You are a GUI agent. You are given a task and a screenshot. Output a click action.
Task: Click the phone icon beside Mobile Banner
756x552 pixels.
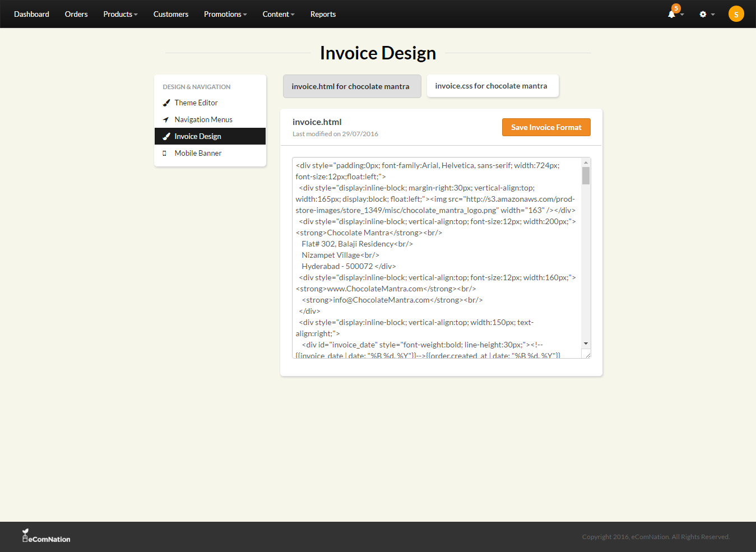pos(164,153)
